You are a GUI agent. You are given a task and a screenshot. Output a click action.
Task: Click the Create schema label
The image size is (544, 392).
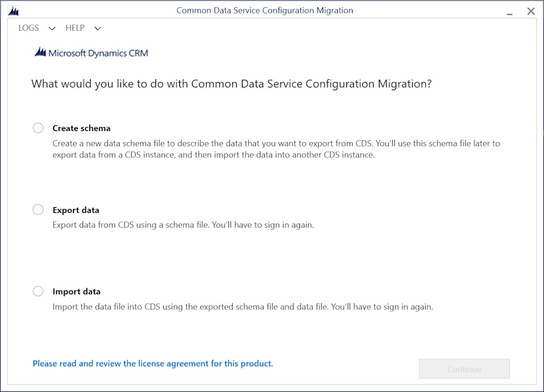[x=81, y=129]
